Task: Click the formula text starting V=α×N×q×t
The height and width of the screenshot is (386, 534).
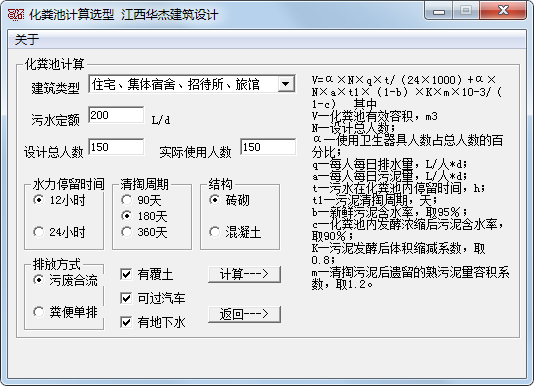Action: point(407,92)
